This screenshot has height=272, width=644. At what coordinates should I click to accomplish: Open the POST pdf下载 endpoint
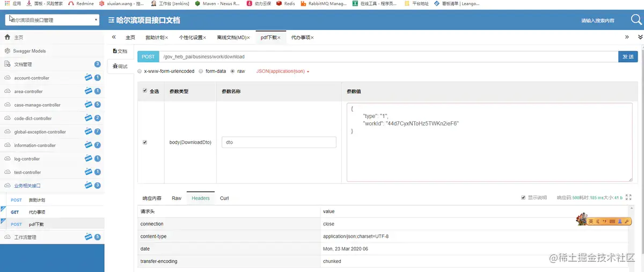(52, 224)
